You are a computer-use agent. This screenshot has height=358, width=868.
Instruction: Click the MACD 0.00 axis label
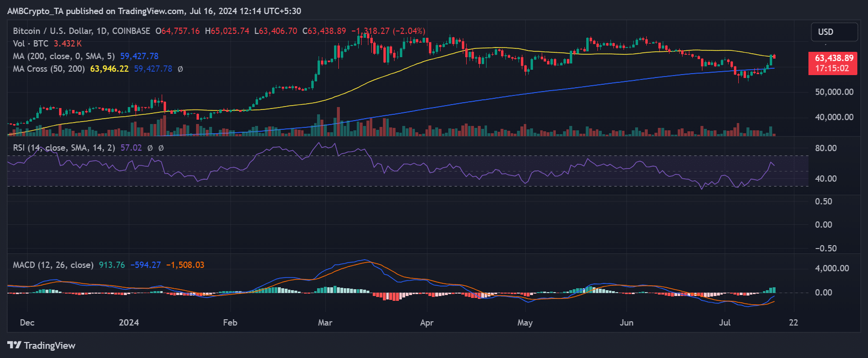click(823, 293)
